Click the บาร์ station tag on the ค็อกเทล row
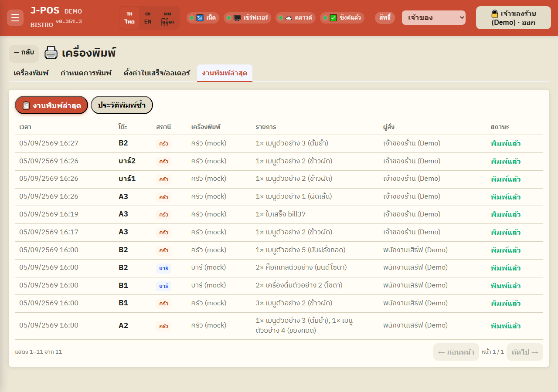The width and height of the screenshot is (558, 392). (163, 268)
